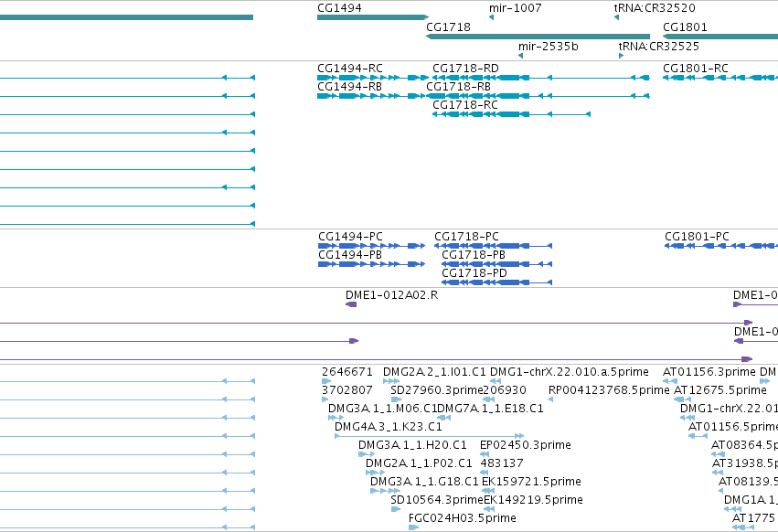Image resolution: width=778 pixels, height=532 pixels.
Task: Click the 206930 EST arrows
Action: 489,400
